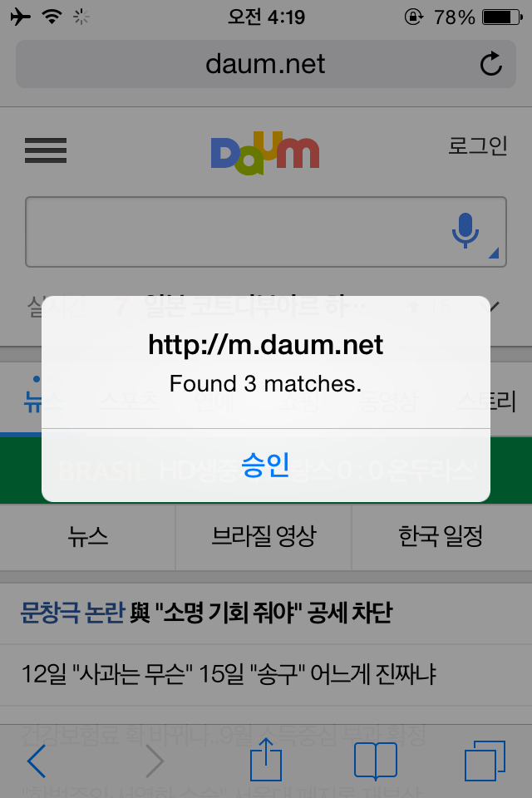This screenshot has height=798, width=532.
Task: Go back with the Safari back arrow
Action: [x=36, y=761]
